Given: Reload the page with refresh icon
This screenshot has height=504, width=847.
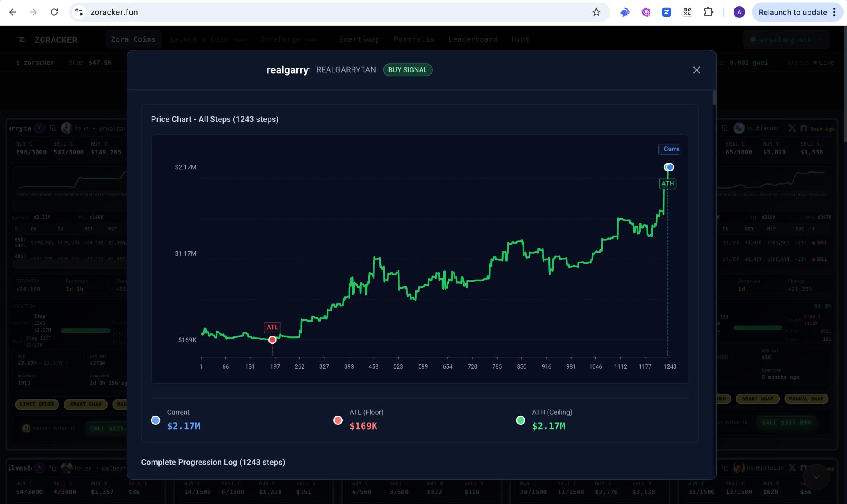Looking at the screenshot, I should (54, 12).
